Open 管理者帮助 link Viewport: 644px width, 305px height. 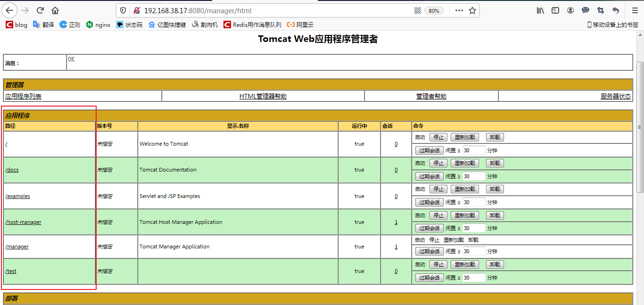coord(431,96)
